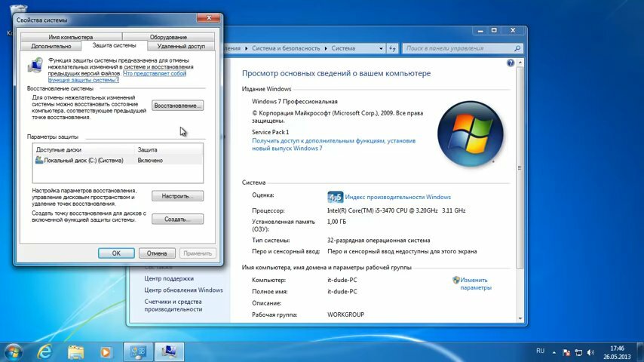Screen dimensions: 644x362
Task: Click Отмена to cancel dialog
Action: [157, 253]
